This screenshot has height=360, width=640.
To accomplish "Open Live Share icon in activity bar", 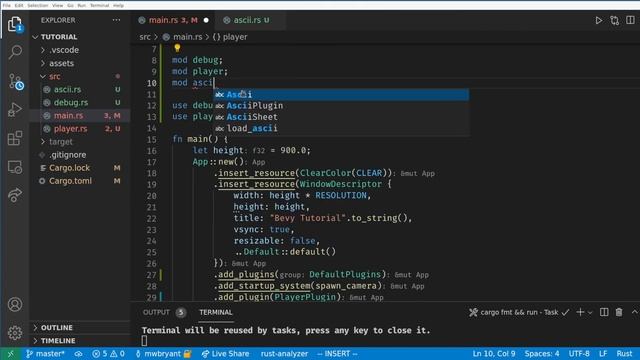I will pos(15,195).
